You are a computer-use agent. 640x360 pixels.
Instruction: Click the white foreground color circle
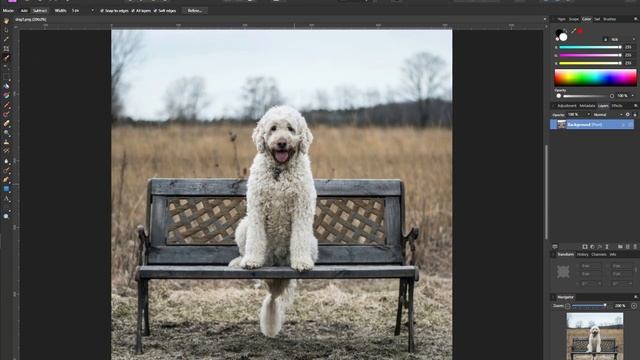coord(563,37)
